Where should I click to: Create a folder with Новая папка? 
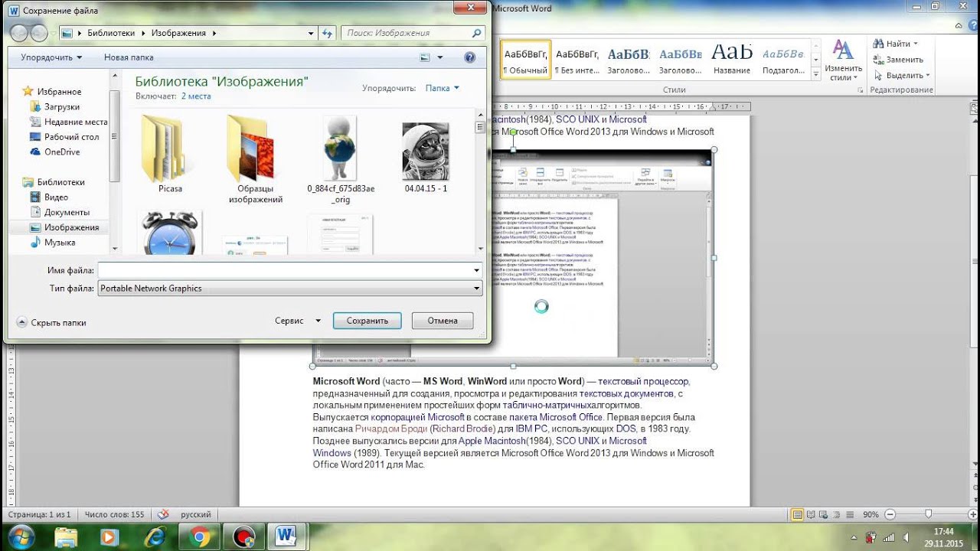pos(129,57)
